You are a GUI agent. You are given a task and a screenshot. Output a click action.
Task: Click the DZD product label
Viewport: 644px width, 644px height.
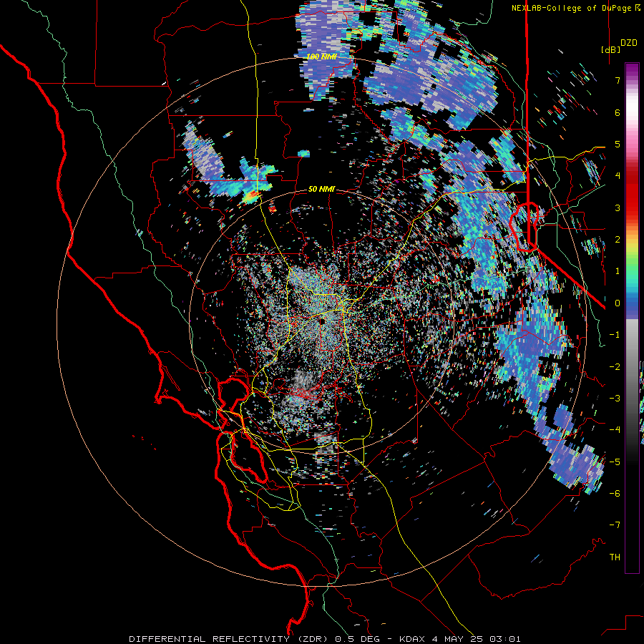tap(629, 43)
